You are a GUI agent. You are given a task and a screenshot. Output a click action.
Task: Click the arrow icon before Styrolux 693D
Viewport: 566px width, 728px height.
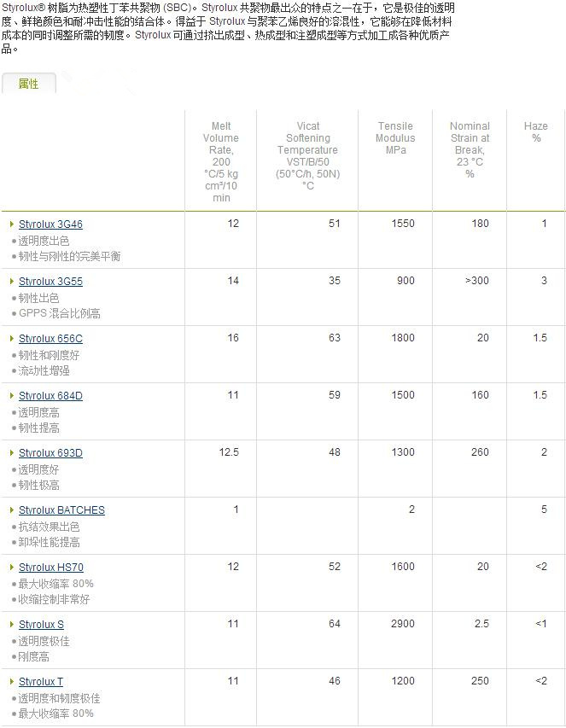coord(12,453)
